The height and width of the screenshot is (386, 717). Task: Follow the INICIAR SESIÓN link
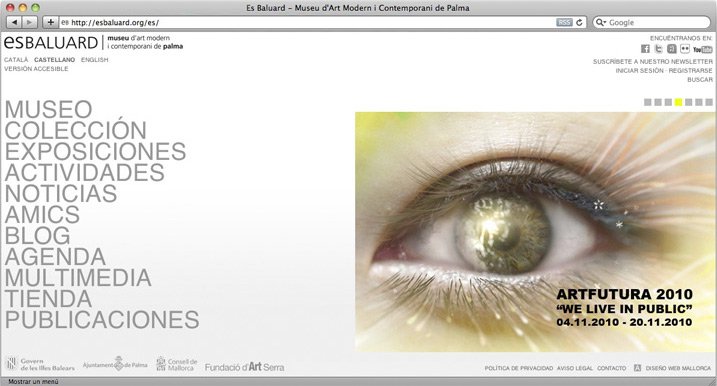[x=639, y=70]
